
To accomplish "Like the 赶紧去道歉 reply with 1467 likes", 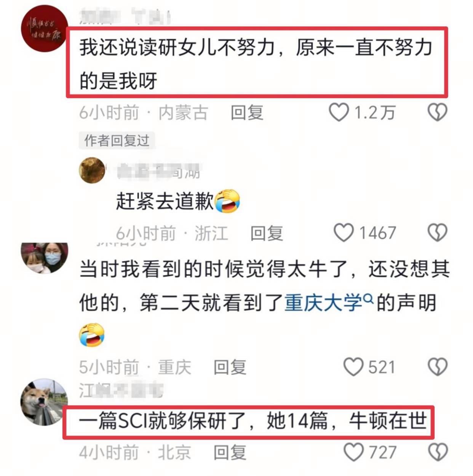I will pos(344,232).
